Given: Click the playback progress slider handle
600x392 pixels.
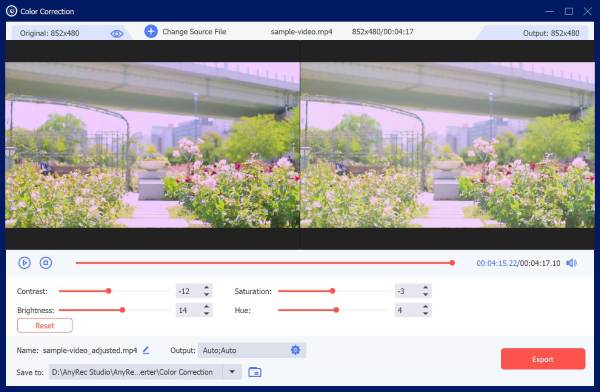Looking at the screenshot, I should pyautogui.click(x=452, y=263).
